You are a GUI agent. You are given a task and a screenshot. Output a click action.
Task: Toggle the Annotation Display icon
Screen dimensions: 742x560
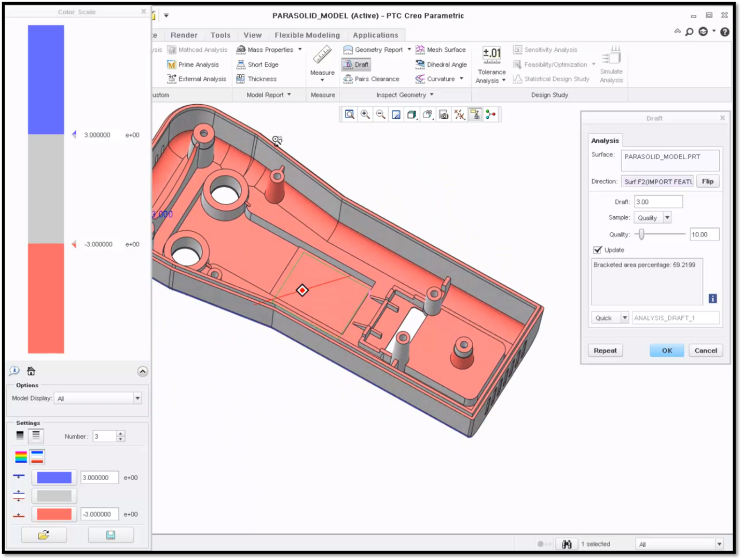pyautogui.click(x=475, y=115)
